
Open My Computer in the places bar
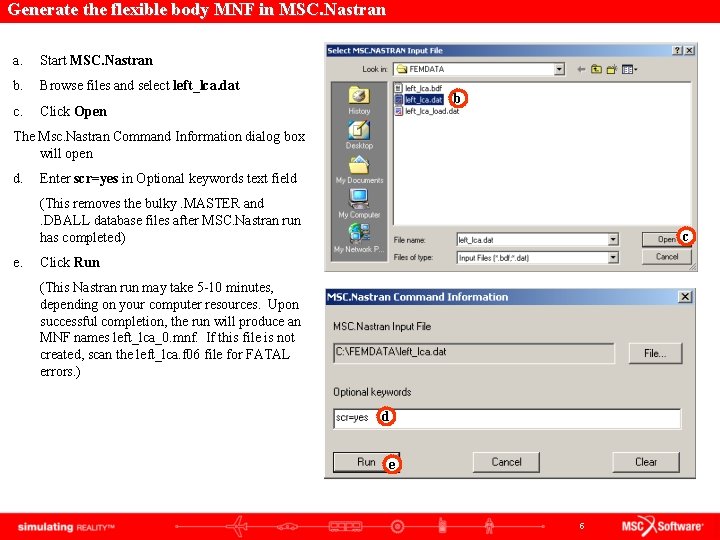click(359, 204)
